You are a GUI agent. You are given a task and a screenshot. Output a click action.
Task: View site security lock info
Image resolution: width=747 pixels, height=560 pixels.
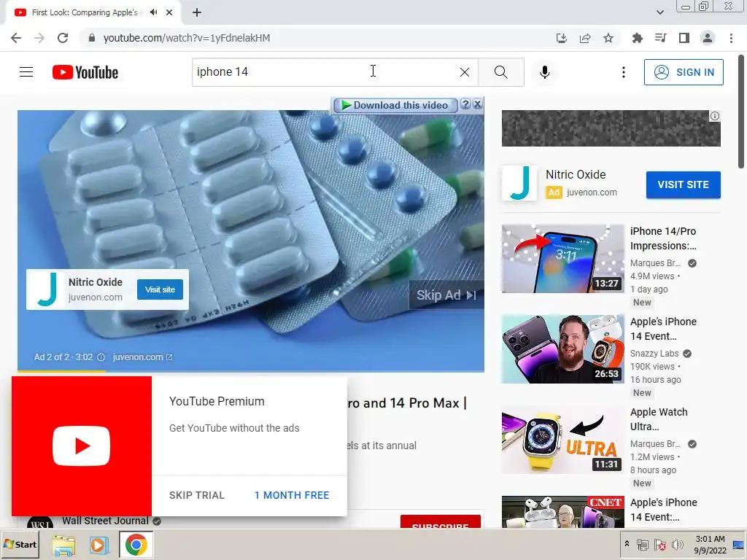(x=92, y=38)
